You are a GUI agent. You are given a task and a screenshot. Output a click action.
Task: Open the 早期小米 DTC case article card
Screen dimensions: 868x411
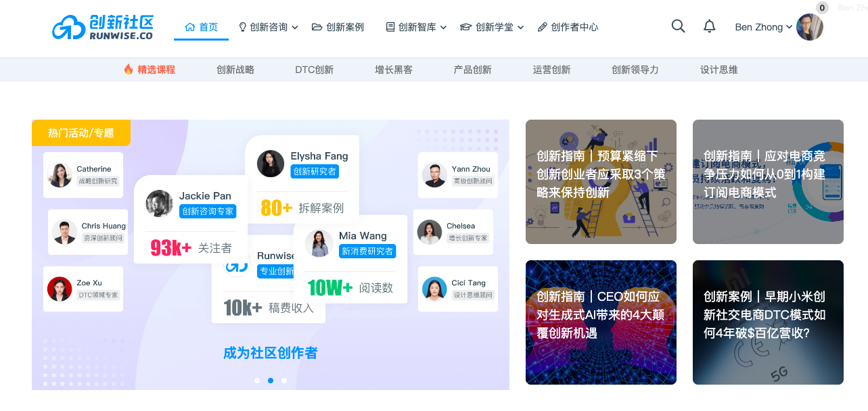pos(768,322)
